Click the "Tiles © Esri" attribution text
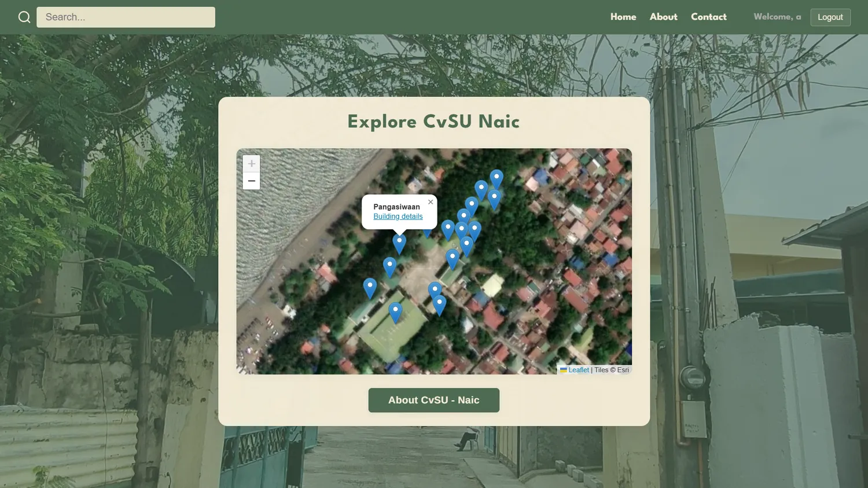 pyautogui.click(x=612, y=370)
